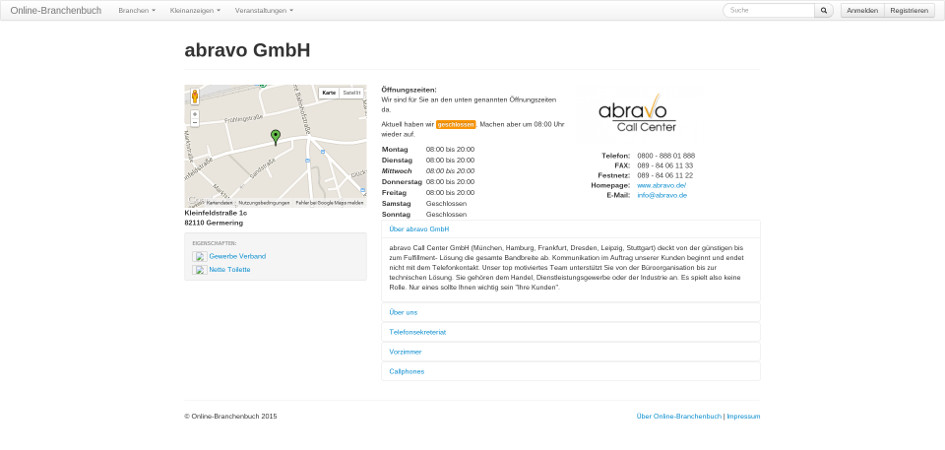Expand the Vorzimmer section
This screenshot has height=450, width=945.
pos(406,352)
